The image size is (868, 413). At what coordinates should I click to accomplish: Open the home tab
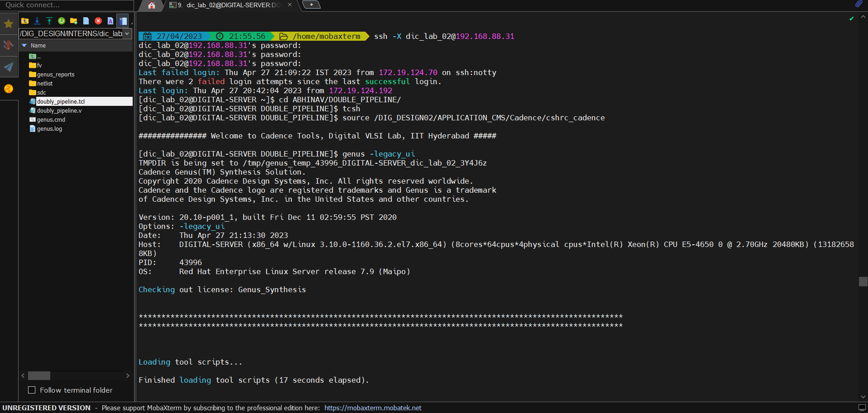pyautogui.click(x=151, y=6)
